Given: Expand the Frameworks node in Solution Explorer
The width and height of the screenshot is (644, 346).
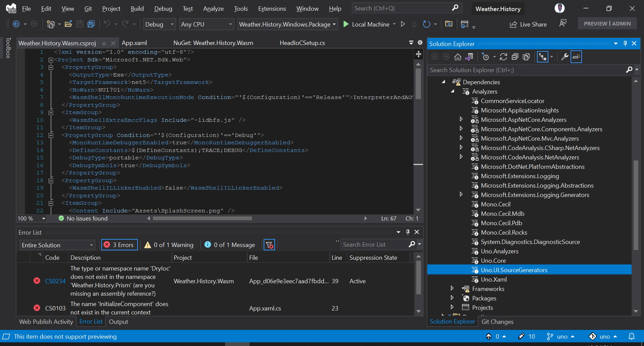Looking at the screenshot, I should (x=452, y=289).
